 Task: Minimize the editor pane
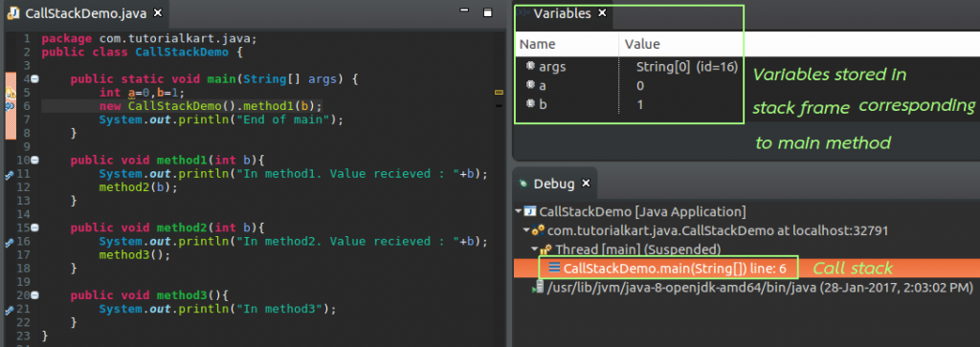[x=464, y=11]
